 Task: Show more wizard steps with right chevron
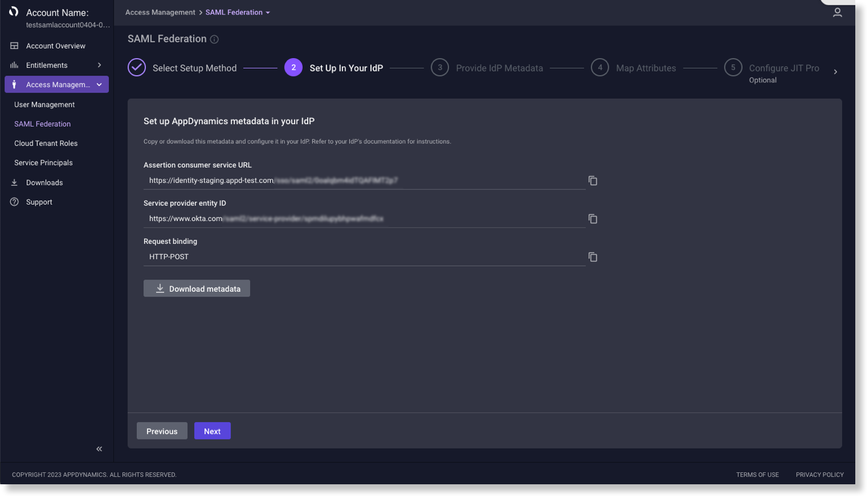[835, 72]
